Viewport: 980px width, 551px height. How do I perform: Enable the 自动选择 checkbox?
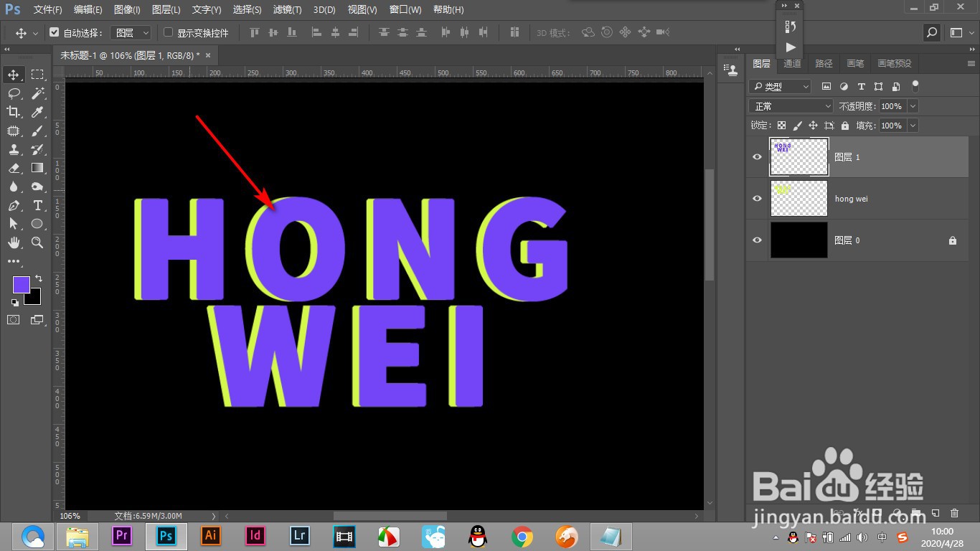coord(55,32)
